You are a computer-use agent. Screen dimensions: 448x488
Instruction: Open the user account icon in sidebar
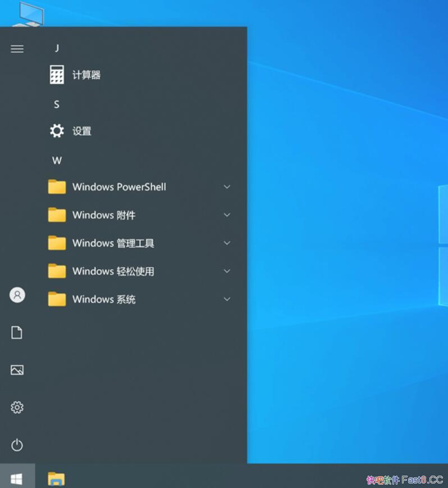17,295
